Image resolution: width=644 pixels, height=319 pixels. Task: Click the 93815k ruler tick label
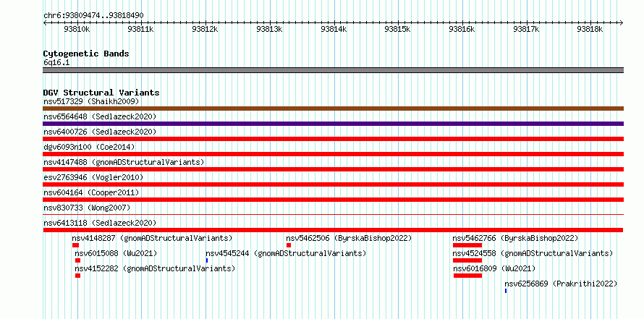[397, 29]
